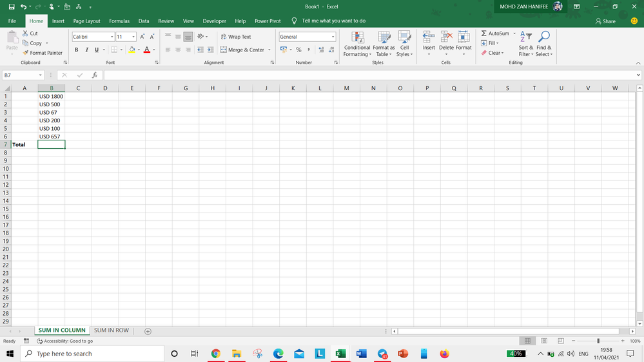Image resolution: width=644 pixels, height=362 pixels.
Task: Click inside the formula bar
Action: 369,75
